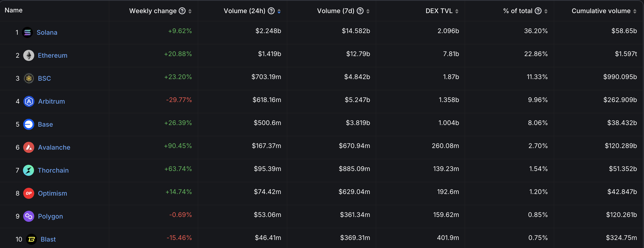Image resolution: width=644 pixels, height=248 pixels.
Task: Open the Thorchain name link
Action: click(53, 170)
